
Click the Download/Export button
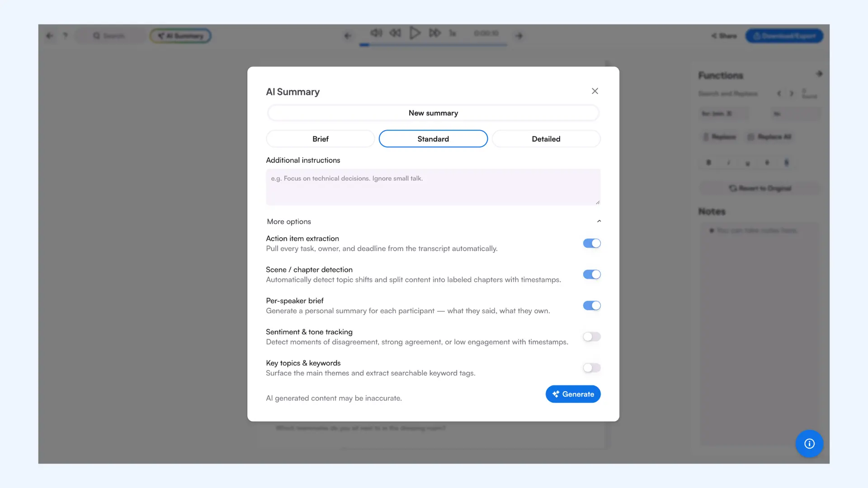[784, 36]
